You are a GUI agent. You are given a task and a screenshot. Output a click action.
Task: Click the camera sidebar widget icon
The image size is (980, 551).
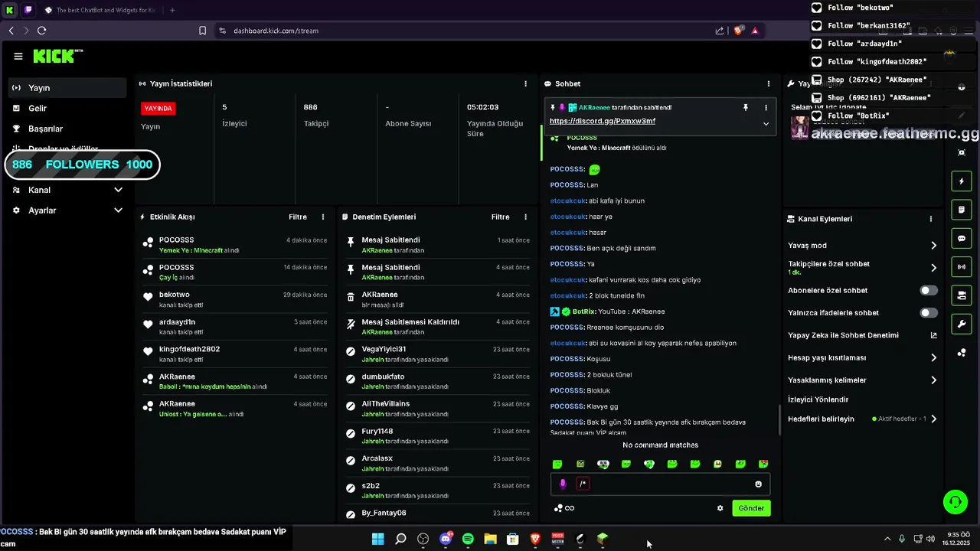point(962,295)
